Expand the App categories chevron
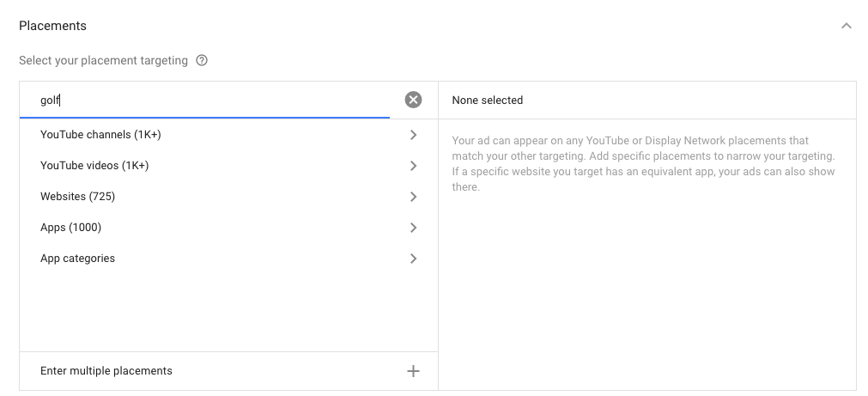 (413, 259)
